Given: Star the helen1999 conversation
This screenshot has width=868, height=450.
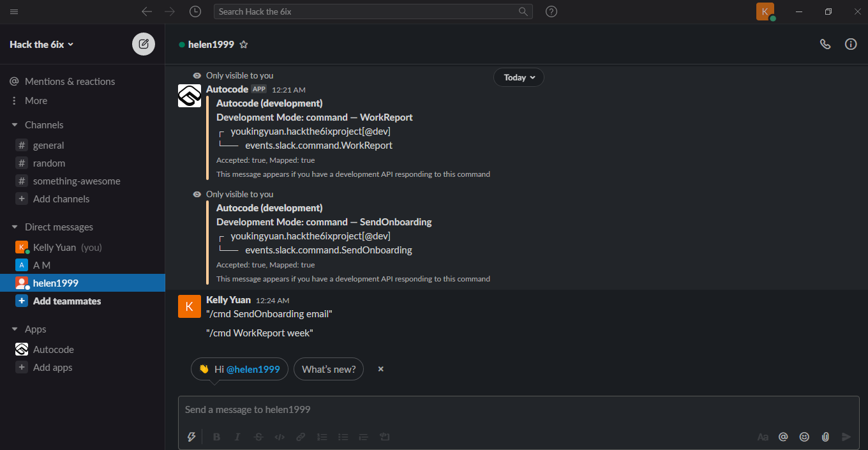Looking at the screenshot, I should [x=243, y=45].
